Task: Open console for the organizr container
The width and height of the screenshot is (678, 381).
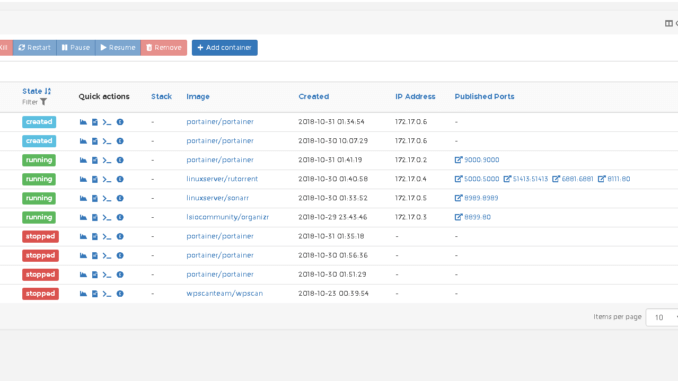Action: coord(107,217)
